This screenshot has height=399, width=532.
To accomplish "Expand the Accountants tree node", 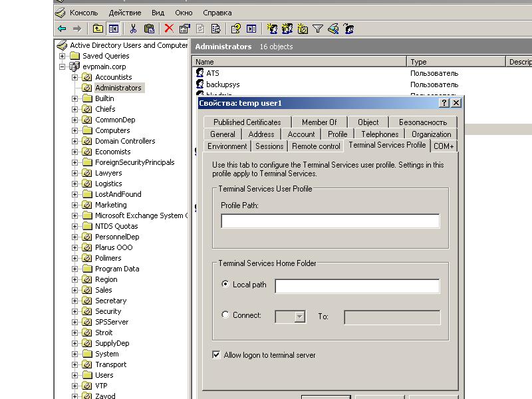I will click(75, 77).
